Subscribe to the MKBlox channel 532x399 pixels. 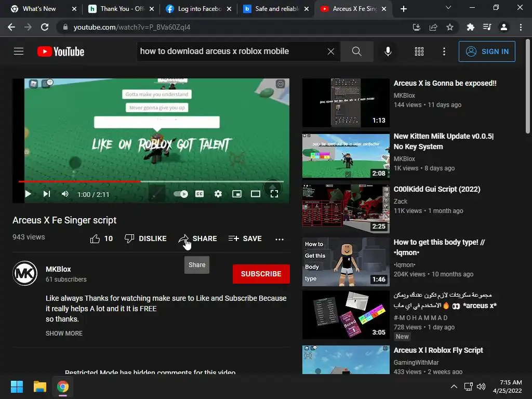click(x=261, y=274)
